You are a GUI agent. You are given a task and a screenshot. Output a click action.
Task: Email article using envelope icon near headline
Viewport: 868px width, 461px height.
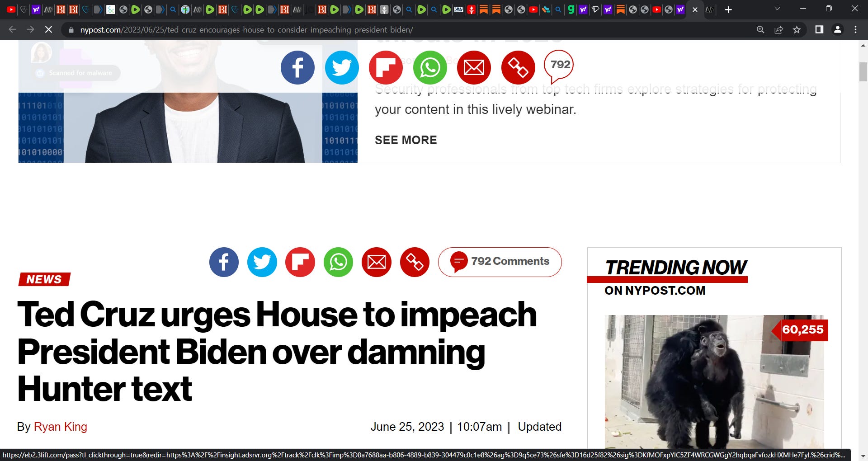click(x=377, y=262)
